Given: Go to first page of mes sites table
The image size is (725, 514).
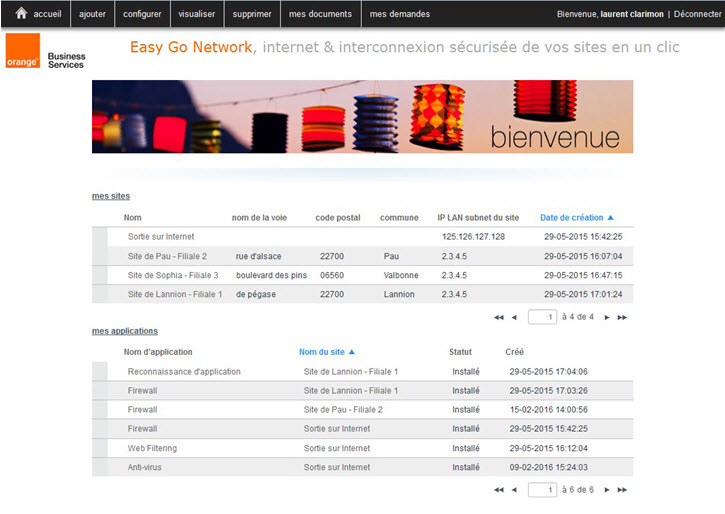Looking at the screenshot, I should coord(498,317).
